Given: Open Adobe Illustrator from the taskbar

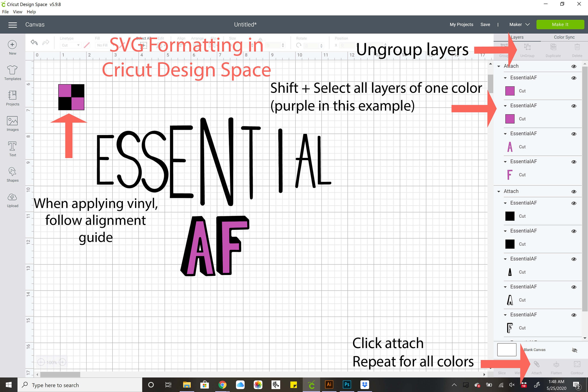Looking at the screenshot, I should coord(329,385).
